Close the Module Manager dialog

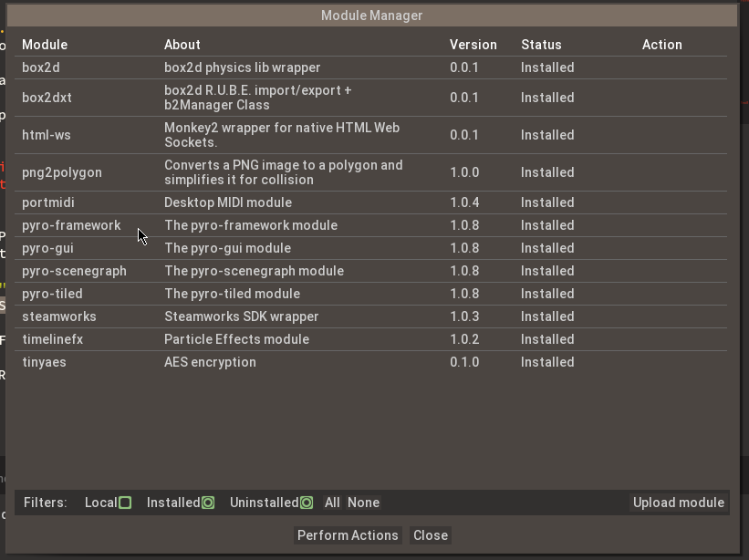(x=431, y=535)
